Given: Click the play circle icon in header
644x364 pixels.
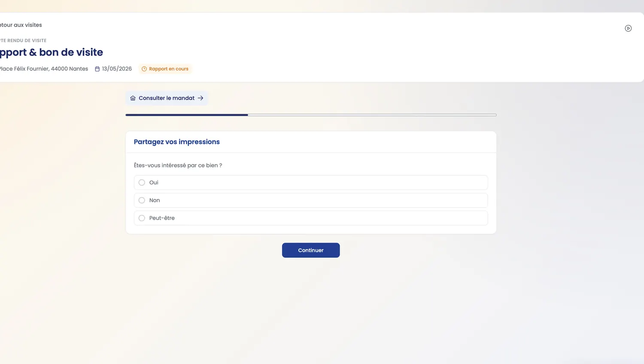Looking at the screenshot, I should pyautogui.click(x=628, y=28).
